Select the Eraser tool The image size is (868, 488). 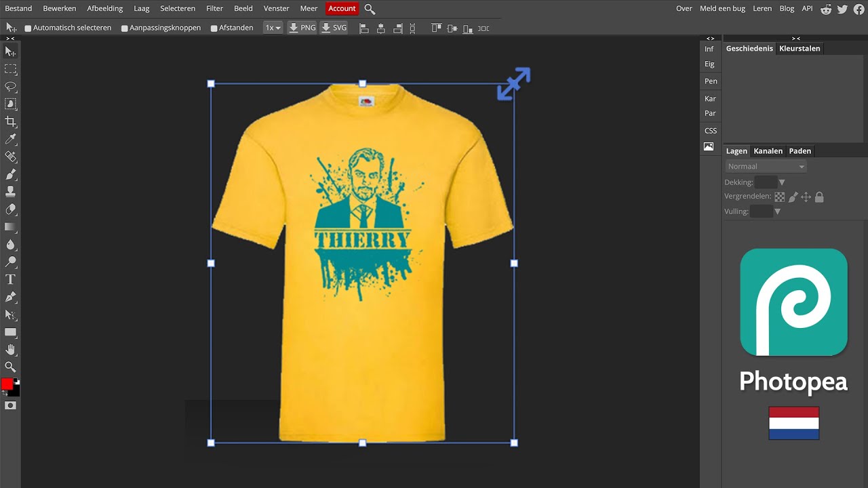[x=10, y=209]
